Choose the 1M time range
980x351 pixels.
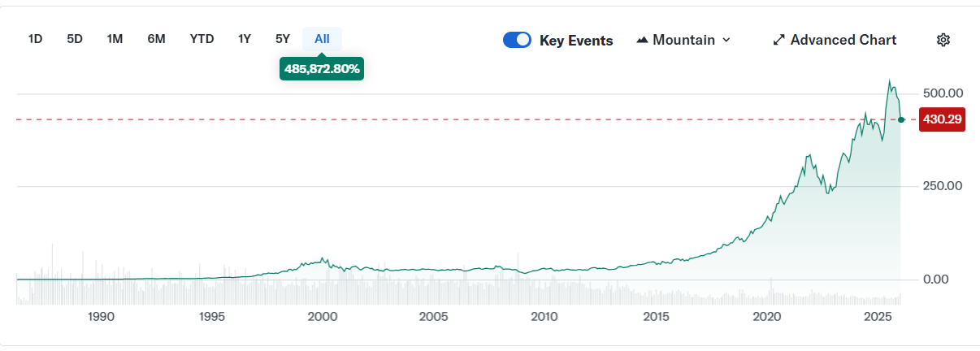coord(115,39)
